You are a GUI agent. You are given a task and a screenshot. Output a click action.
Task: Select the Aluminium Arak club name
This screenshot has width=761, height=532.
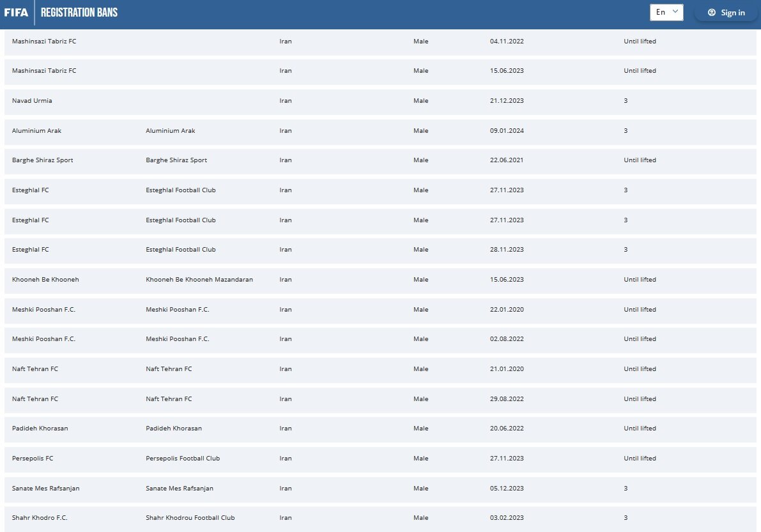click(36, 131)
